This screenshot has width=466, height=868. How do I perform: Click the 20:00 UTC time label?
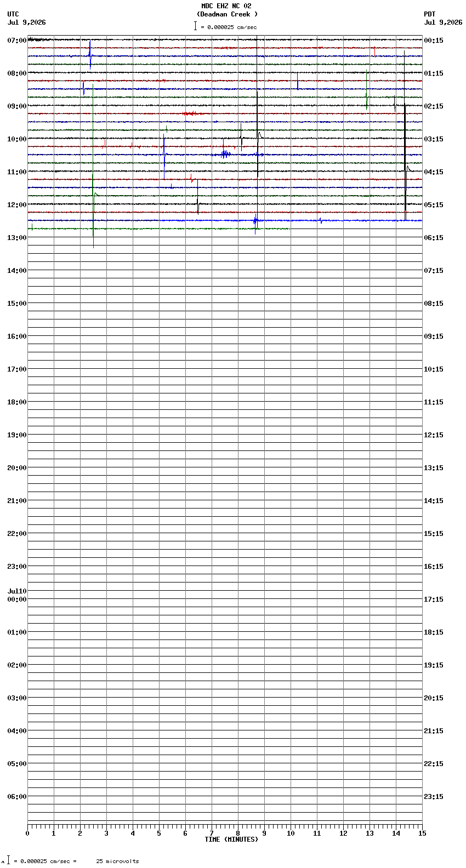tap(17, 468)
